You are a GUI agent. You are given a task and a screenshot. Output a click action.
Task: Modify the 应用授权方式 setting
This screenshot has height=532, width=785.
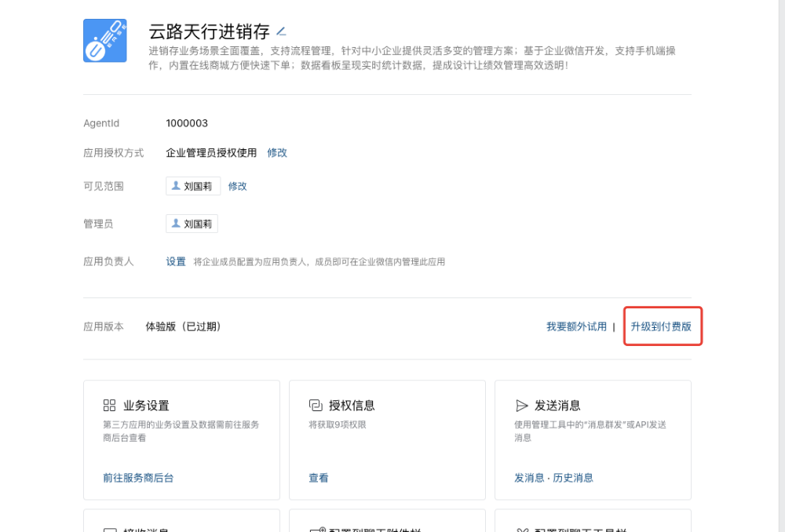point(277,153)
